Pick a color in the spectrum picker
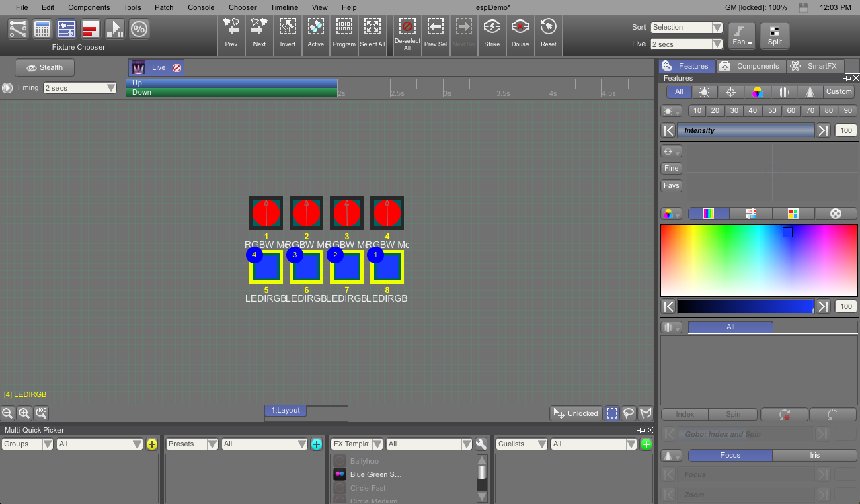 [x=758, y=260]
